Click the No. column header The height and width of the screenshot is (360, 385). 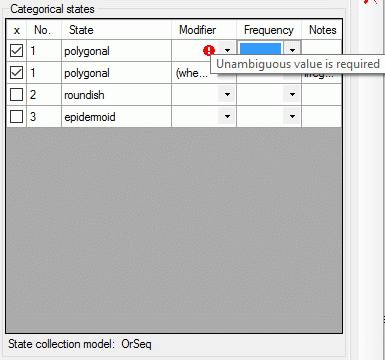44,30
